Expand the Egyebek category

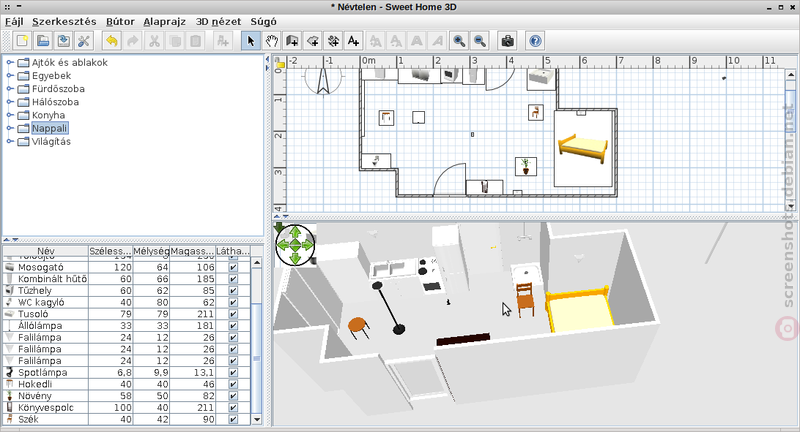tap(10, 75)
